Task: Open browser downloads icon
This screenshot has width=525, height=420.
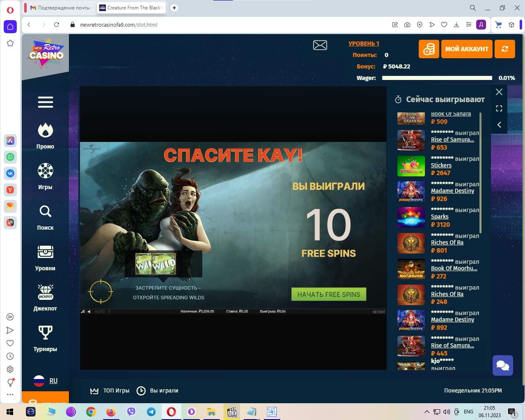Action: pyautogui.click(x=457, y=25)
